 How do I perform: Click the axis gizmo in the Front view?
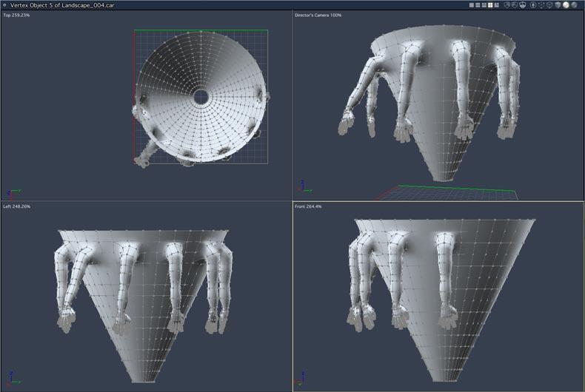301,378
